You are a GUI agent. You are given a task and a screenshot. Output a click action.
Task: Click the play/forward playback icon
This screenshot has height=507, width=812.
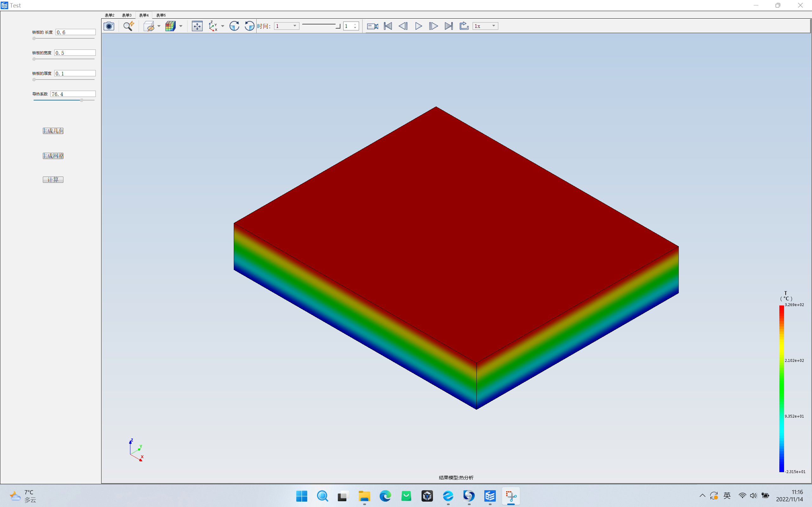(x=419, y=26)
